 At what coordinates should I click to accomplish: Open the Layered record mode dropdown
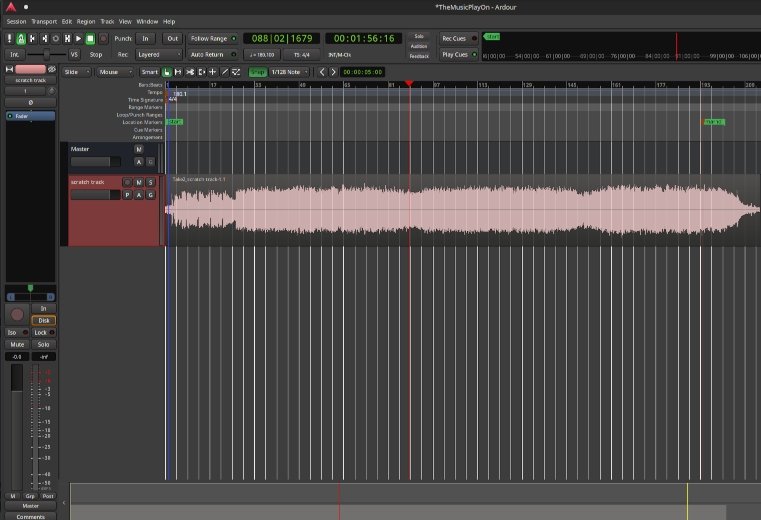tap(159, 54)
